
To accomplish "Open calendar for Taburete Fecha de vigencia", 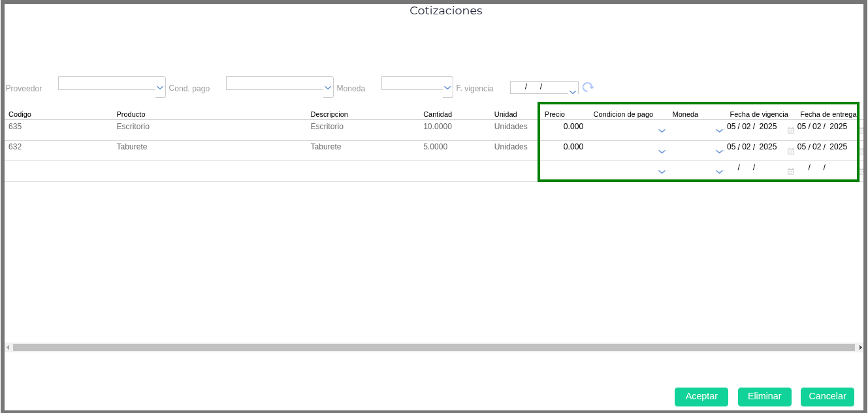I will [x=791, y=151].
